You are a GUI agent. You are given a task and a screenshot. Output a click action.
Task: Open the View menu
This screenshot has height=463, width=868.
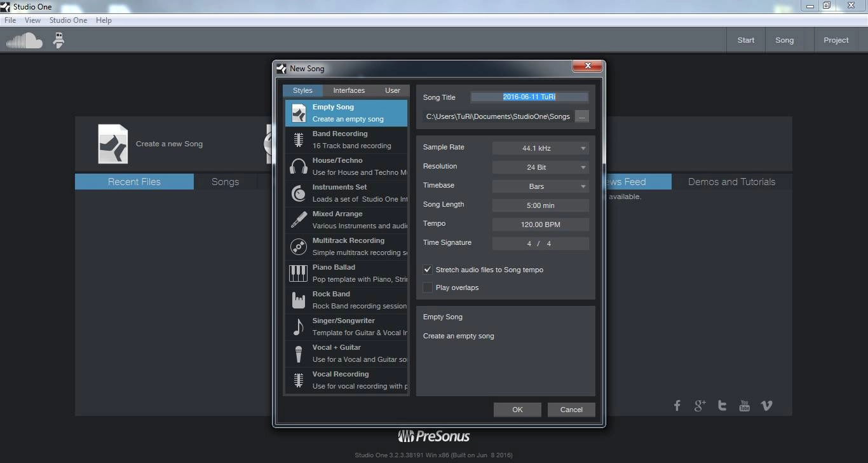[32, 20]
